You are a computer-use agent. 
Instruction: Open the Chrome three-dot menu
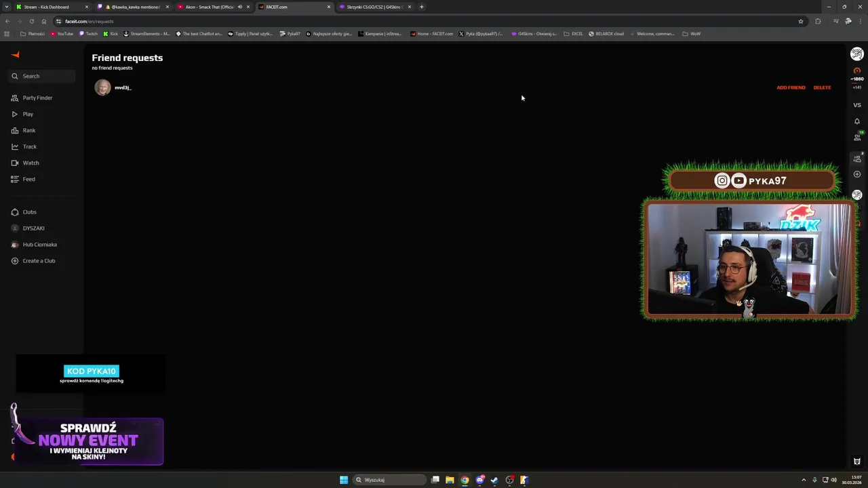(x=861, y=21)
